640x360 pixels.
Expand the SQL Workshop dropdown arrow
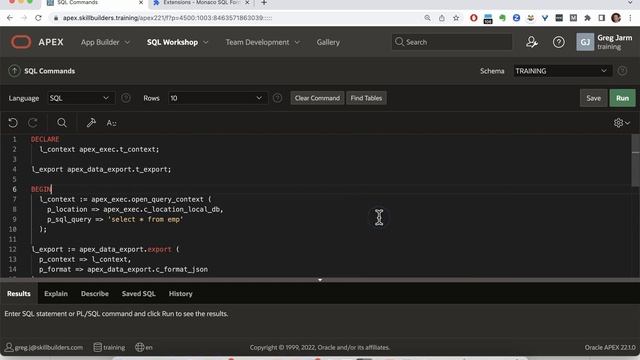point(205,42)
